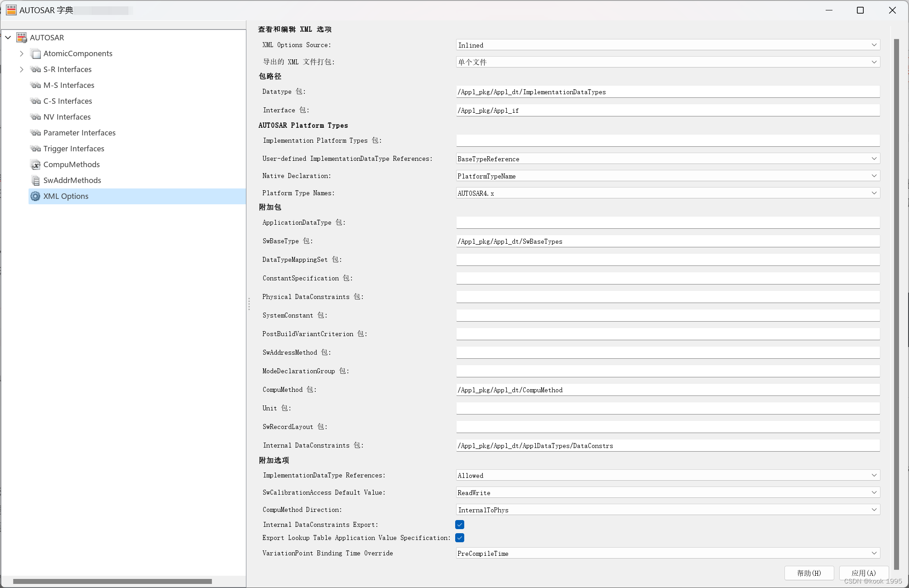Viewport: 909px width, 588px height.
Task: Select S-R Interfaces in the tree
Action: pyautogui.click(x=67, y=69)
